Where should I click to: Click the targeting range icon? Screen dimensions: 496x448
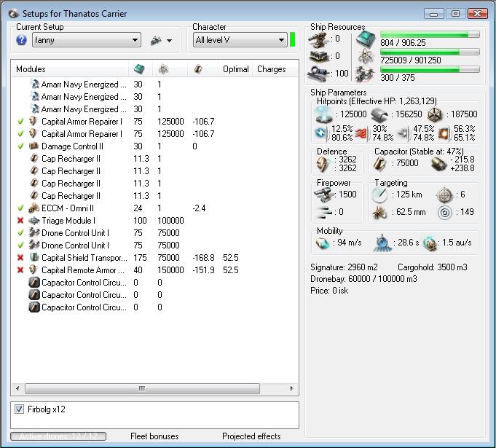379,195
